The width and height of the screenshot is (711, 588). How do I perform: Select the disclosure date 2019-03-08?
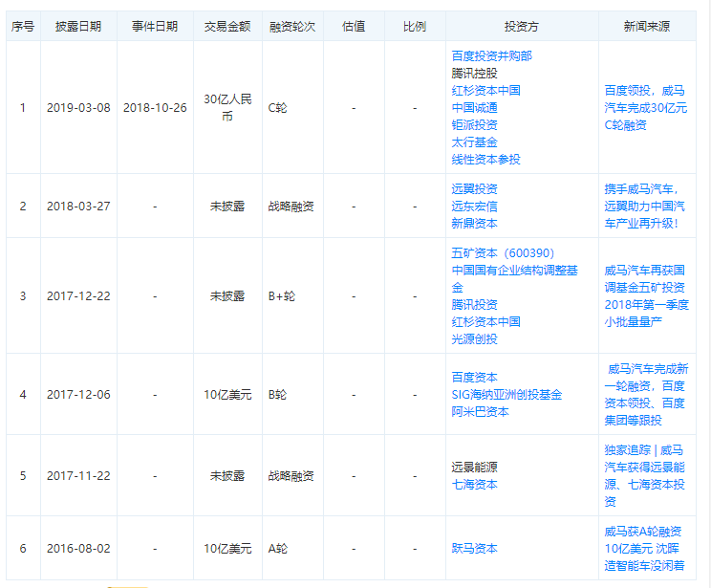point(78,107)
